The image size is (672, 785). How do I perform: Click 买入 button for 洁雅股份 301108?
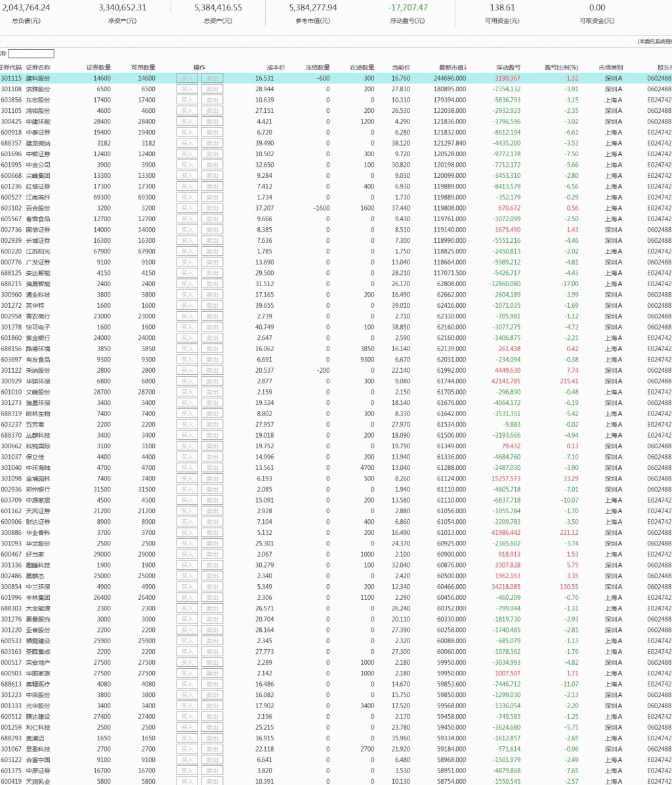(187, 89)
